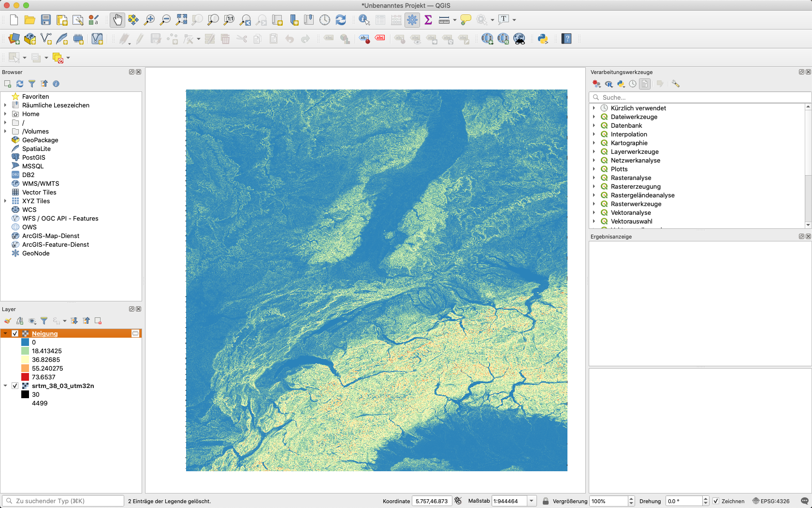
Task: Uncheck the srtm_38_03_utm32n layer checkbox
Action: [x=15, y=386]
